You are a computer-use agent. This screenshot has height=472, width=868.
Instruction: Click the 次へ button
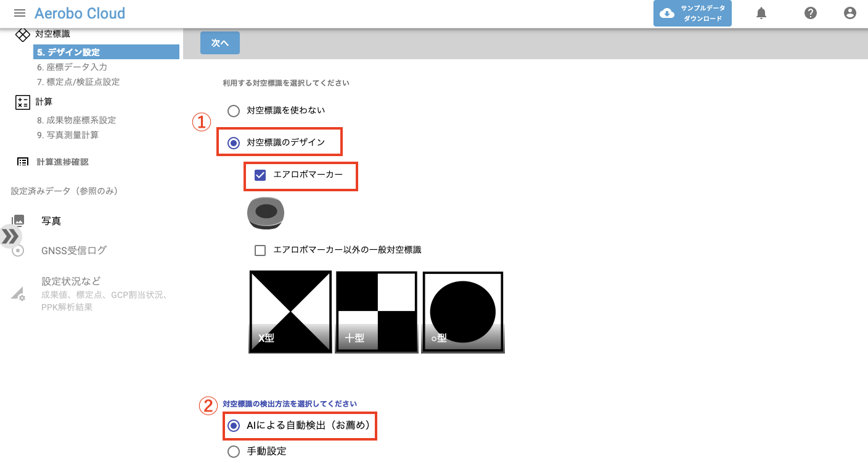tap(220, 43)
